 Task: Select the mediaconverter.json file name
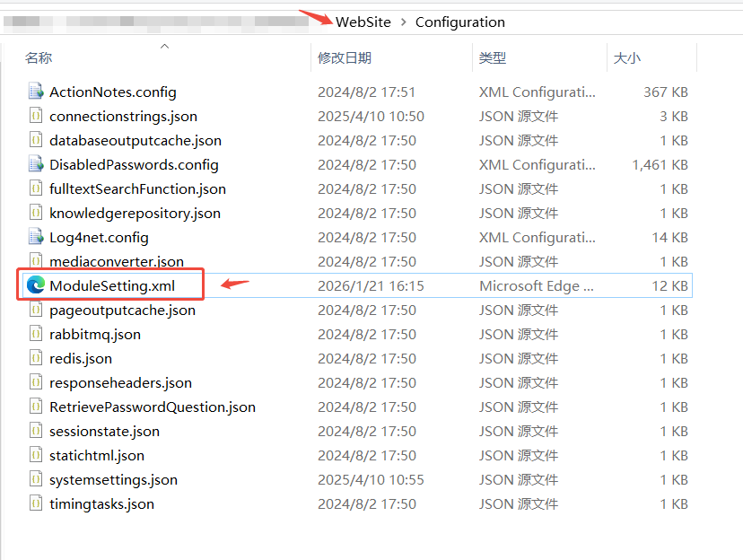point(117,261)
